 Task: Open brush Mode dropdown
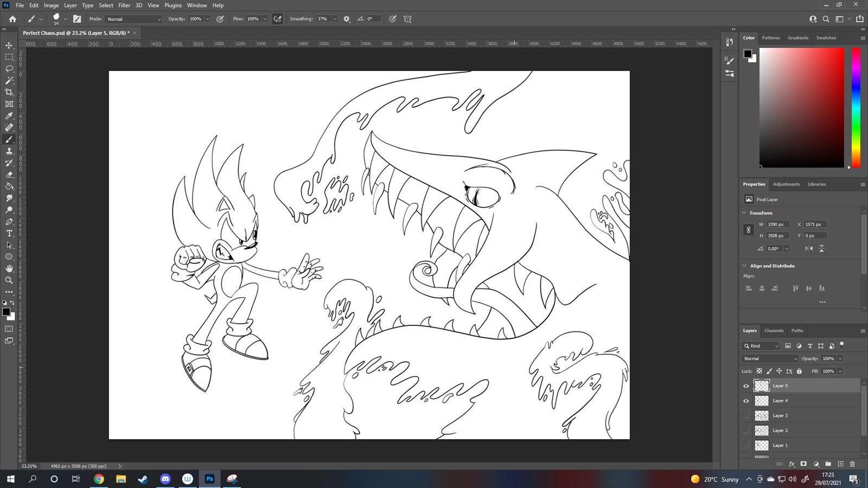[133, 19]
